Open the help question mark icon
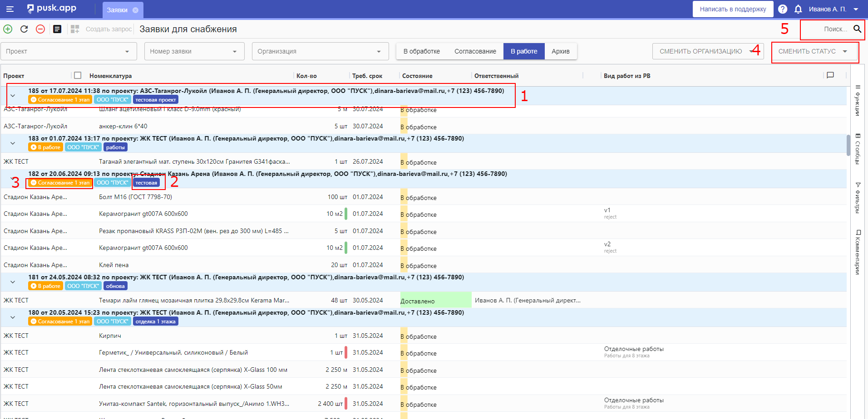 pyautogui.click(x=783, y=9)
